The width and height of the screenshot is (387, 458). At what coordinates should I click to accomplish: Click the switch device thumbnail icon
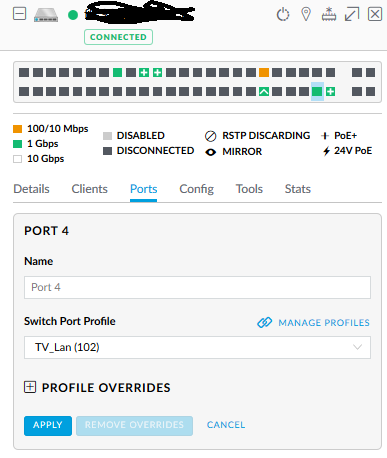[46, 15]
